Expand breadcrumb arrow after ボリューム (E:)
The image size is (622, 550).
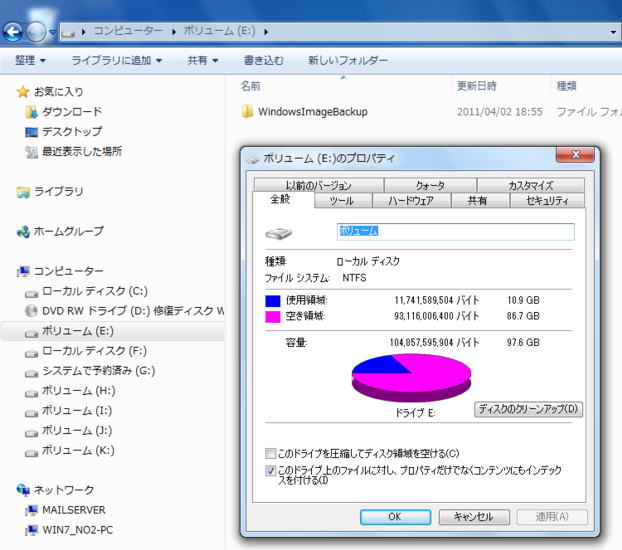(x=266, y=31)
